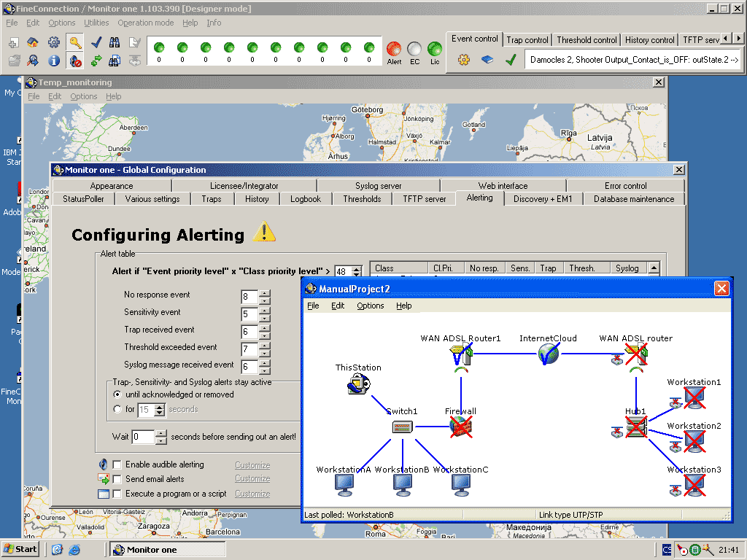Select the 'for 15 seconds' radio option
The height and width of the screenshot is (560, 747).
(x=117, y=409)
